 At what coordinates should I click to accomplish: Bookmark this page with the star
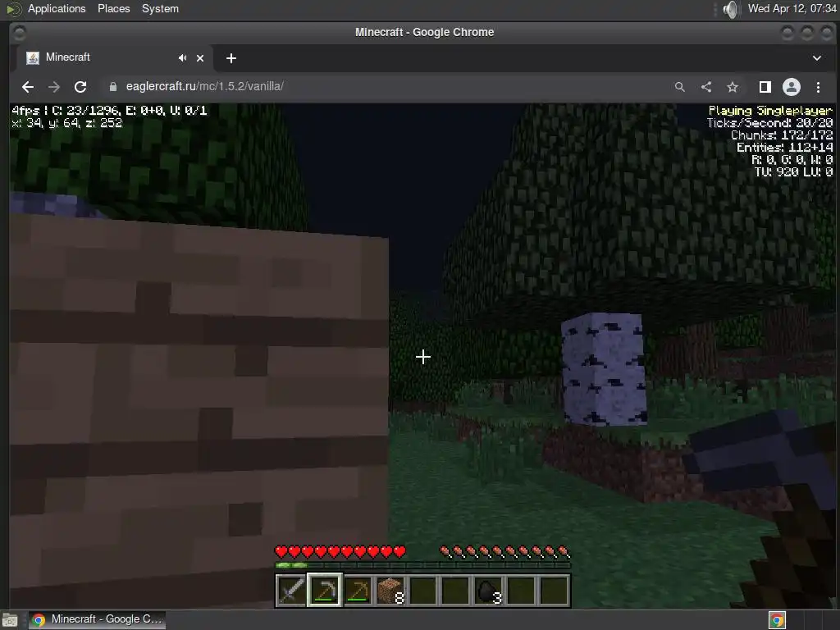(x=733, y=87)
